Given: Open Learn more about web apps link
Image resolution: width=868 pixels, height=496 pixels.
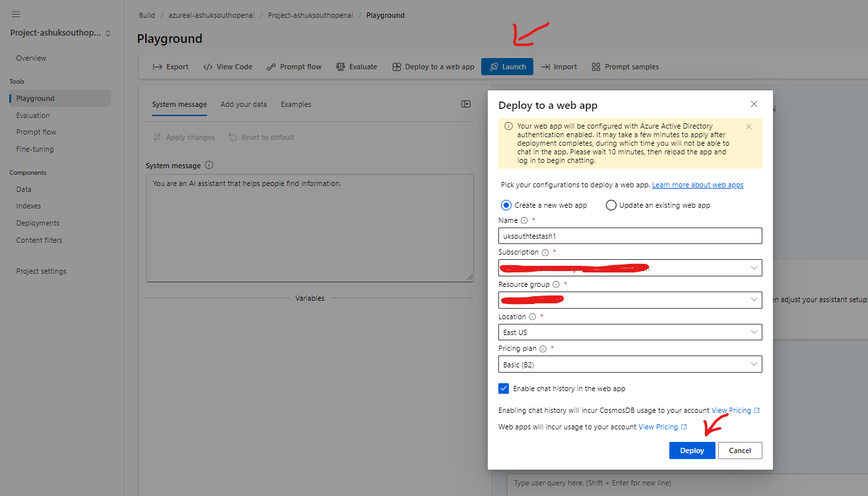Looking at the screenshot, I should 698,185.
